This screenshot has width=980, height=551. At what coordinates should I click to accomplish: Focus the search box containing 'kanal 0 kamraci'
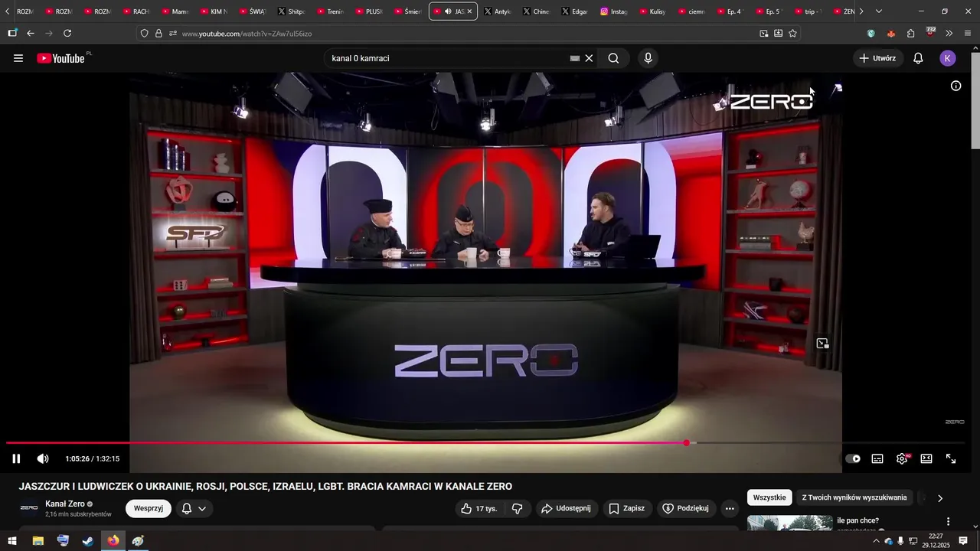coord(448,58)
